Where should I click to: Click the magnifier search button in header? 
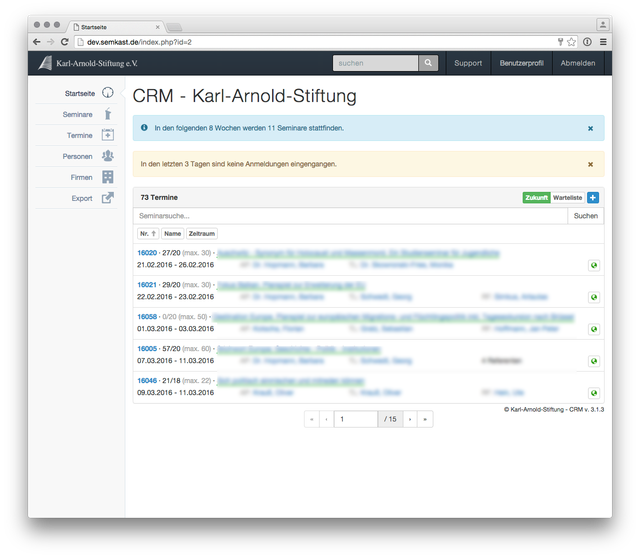point(428,63)
